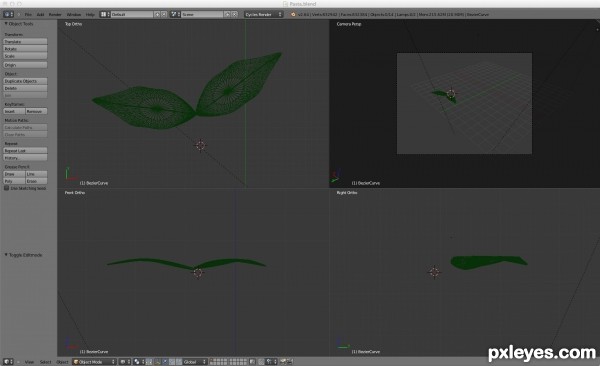This screenshot has width=600, height=366.
Task: Open the View menu in the 3D view header
Action: click(x=29, y=362)
